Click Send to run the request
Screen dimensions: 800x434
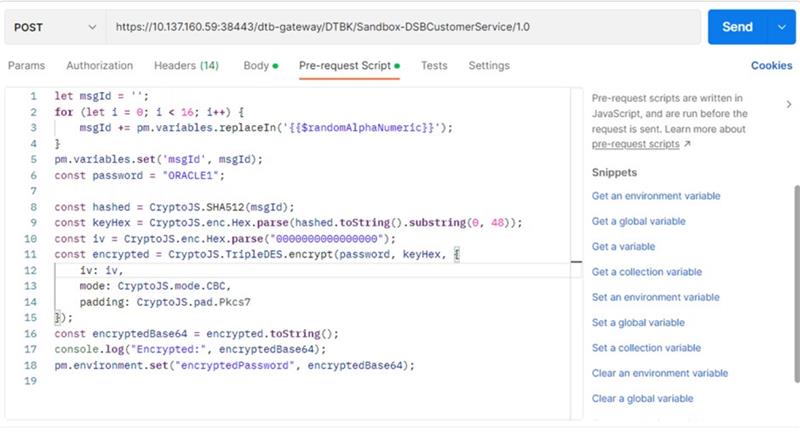(x=737, y=27)
